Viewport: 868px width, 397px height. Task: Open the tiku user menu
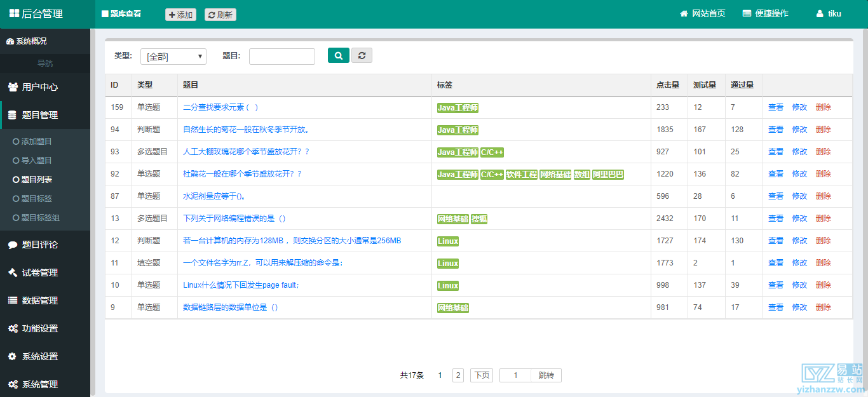point(829,14)
